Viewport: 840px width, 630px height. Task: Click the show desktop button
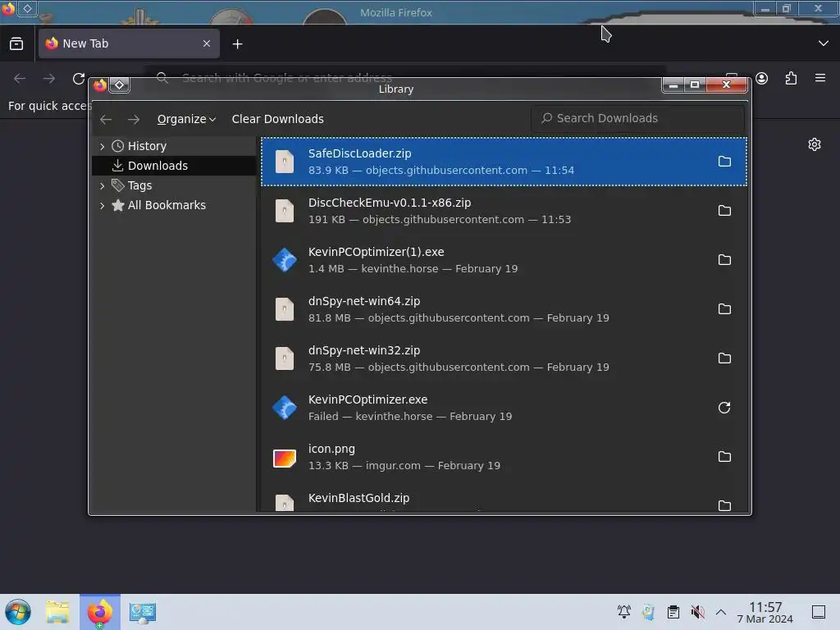(819, 612)
